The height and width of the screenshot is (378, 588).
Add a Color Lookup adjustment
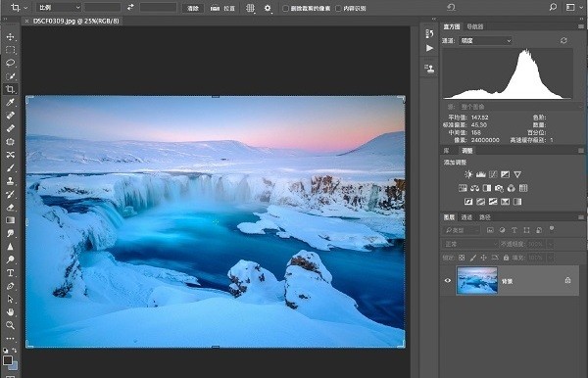pos(523,188)
